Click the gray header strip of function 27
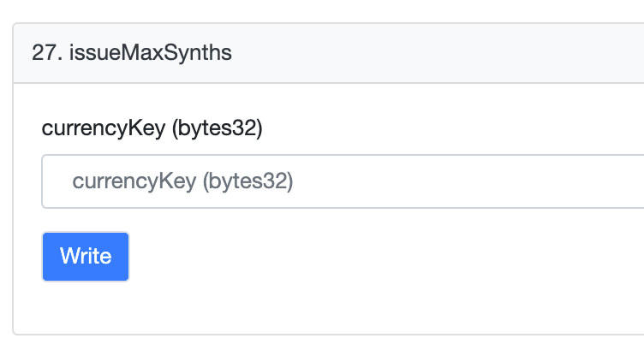The width and height of the screenshot is (644, 356). [x=329, y=53]
